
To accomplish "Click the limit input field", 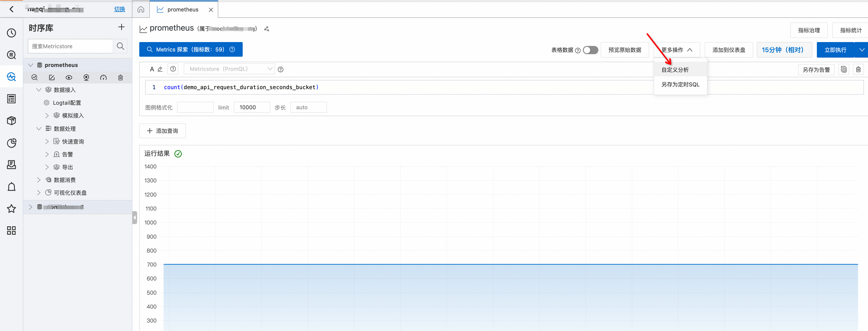I will (252, 107).
